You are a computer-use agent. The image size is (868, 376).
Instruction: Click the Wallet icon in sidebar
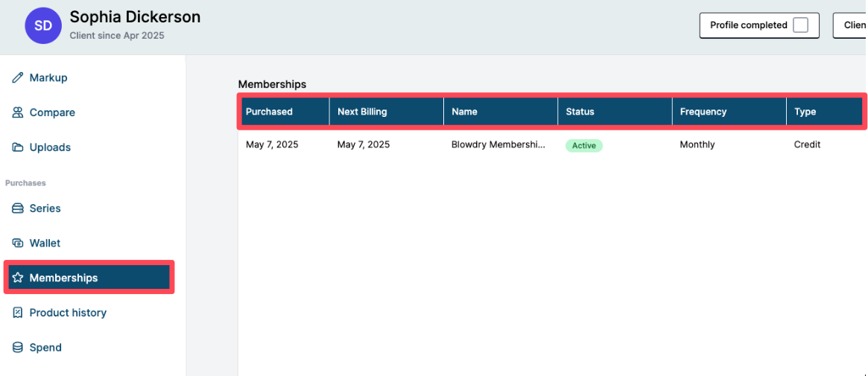18,243
